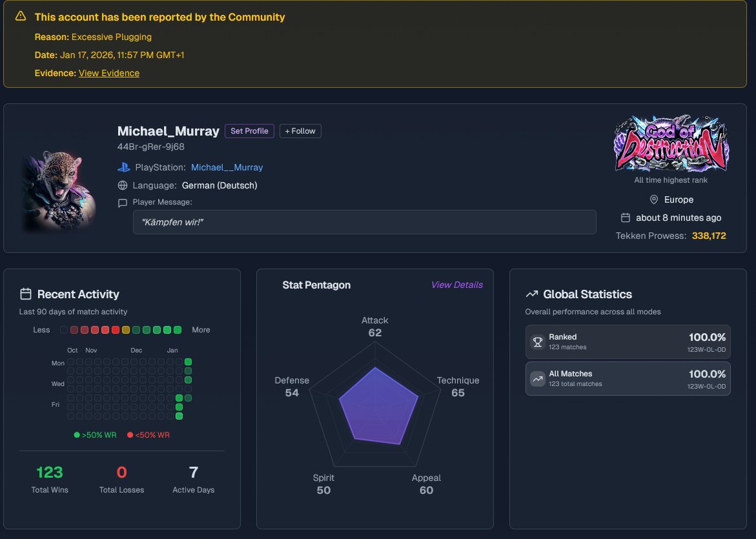
Task: Click the Technique 65 stat label
Action: pyautogui.click(x=458, y=387)
